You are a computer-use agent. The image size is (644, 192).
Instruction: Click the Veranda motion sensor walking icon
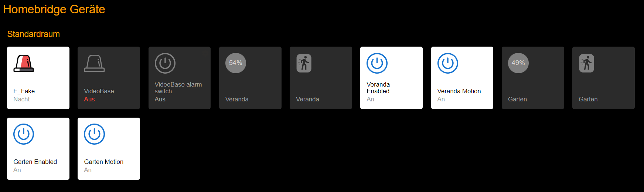[x=304, y=63]
